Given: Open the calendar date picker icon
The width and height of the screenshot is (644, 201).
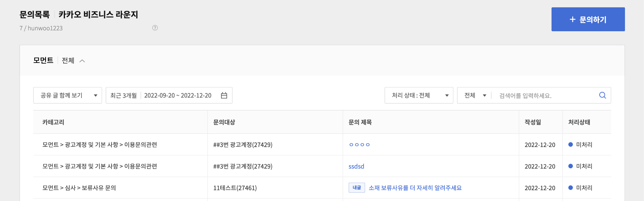Looking at the screenshot, I should tap(224, 95).
